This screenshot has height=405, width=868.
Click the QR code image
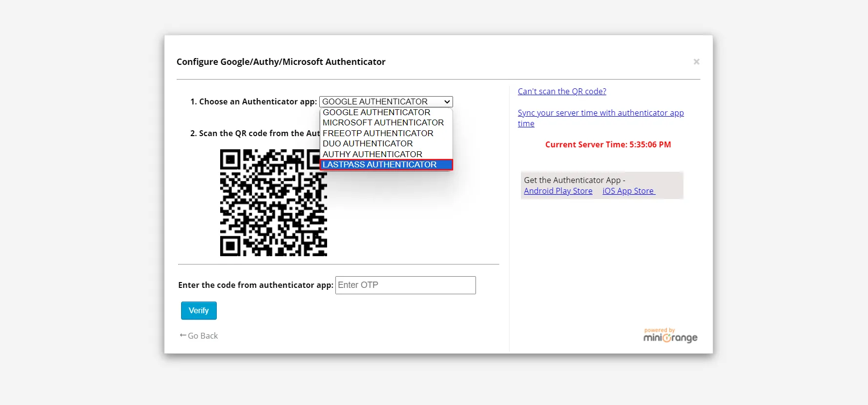coord(273,202)
